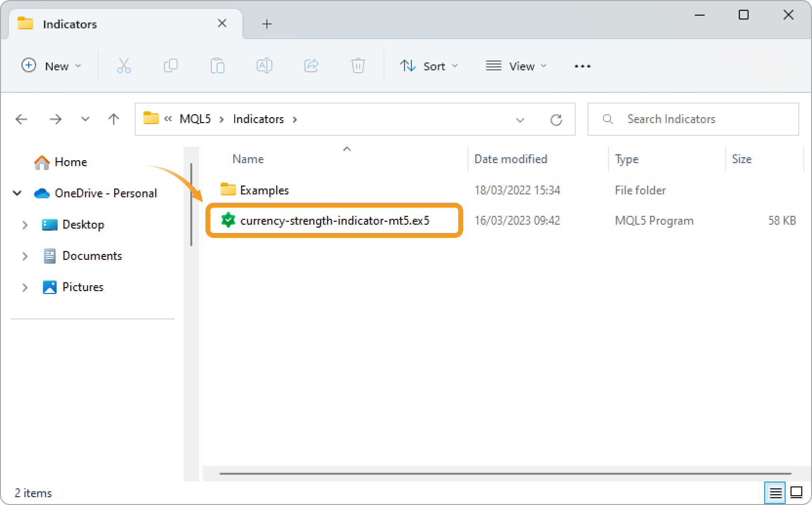Screen dimensions: 812x505
Task: Sort by Type column header
Action: tap(627, 159)
